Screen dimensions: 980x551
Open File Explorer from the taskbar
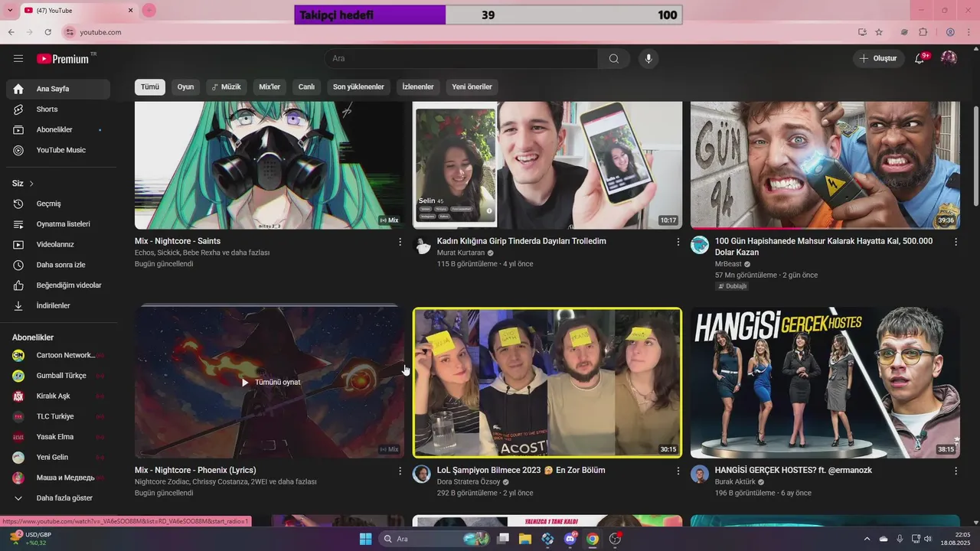[525, 539]
